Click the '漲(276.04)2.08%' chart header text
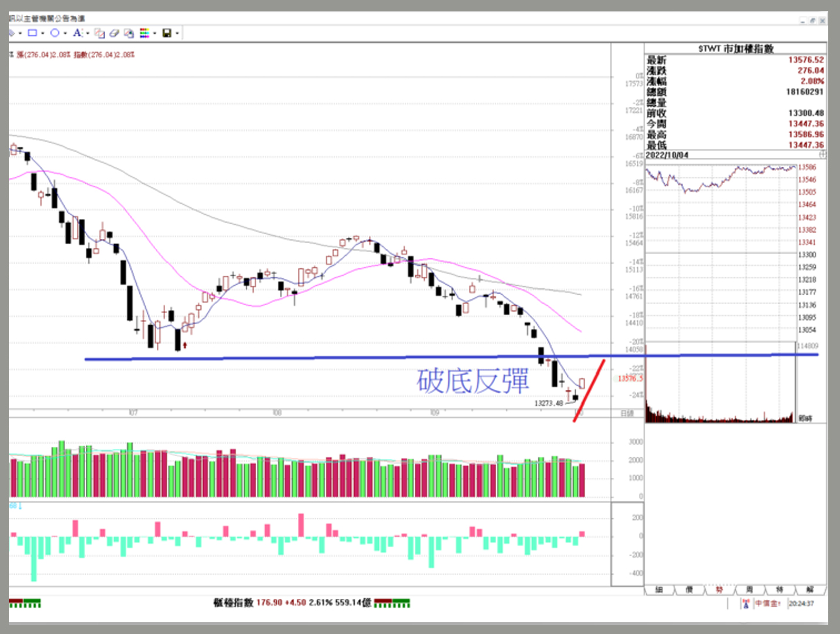840x634 pixels. (43, 55)
